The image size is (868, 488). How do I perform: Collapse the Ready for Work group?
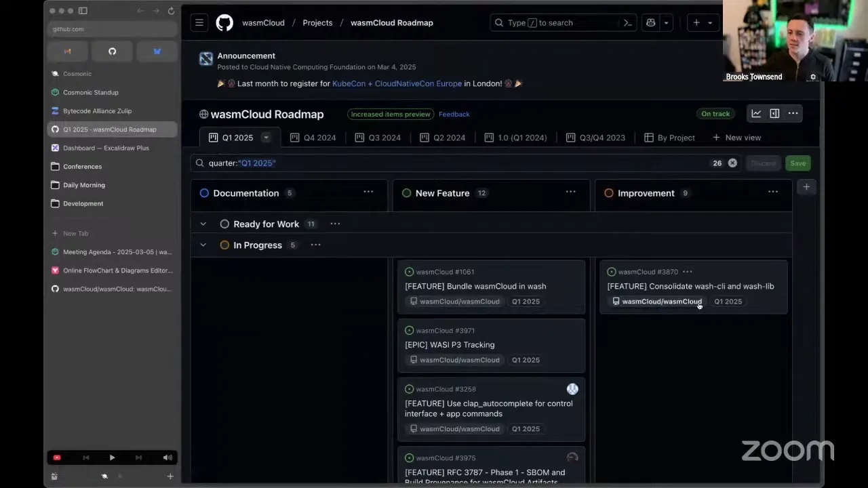coord(203,224)
